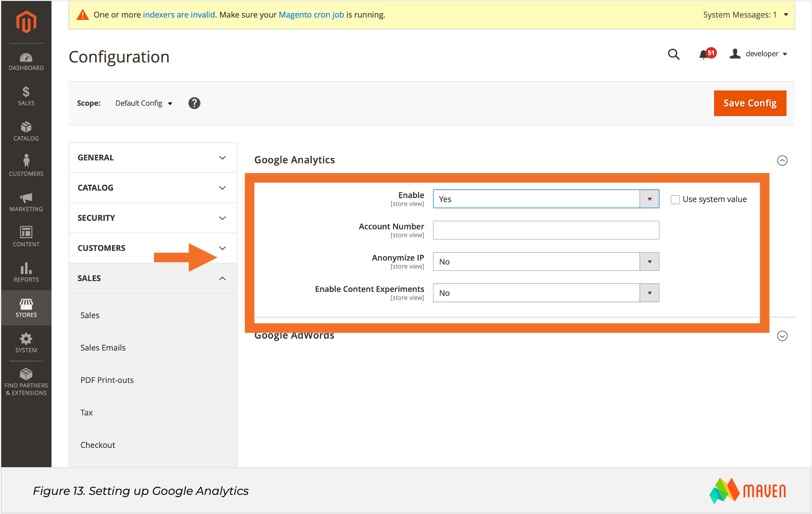Open the Default Config scope dropdown

(144, 103)
